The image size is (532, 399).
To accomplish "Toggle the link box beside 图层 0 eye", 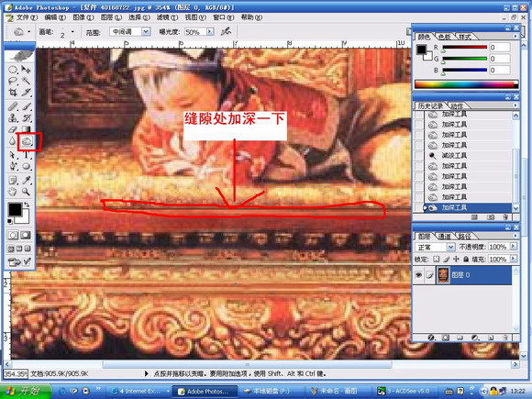I will 429,275.
